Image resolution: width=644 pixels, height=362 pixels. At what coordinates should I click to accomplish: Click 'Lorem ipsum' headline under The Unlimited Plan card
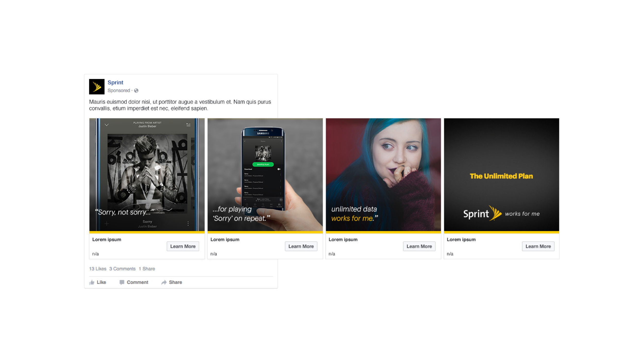pyautogui.click(x=461, y=239)
